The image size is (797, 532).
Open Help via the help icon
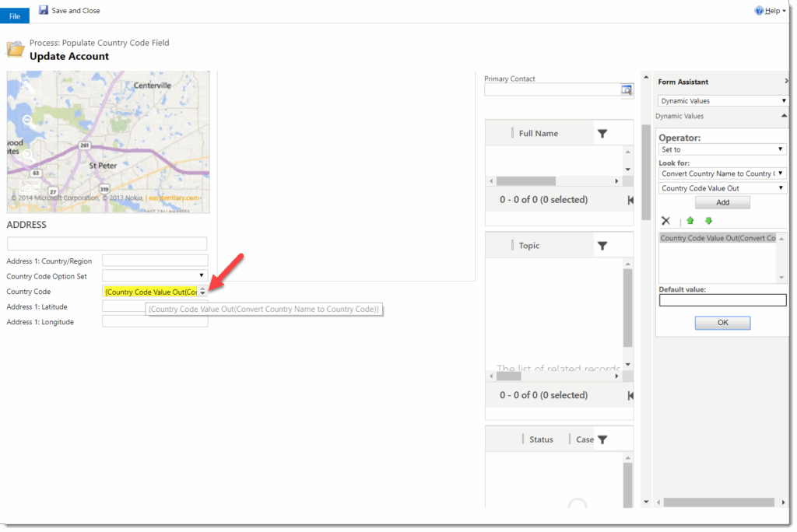click(x=756, y=10)
